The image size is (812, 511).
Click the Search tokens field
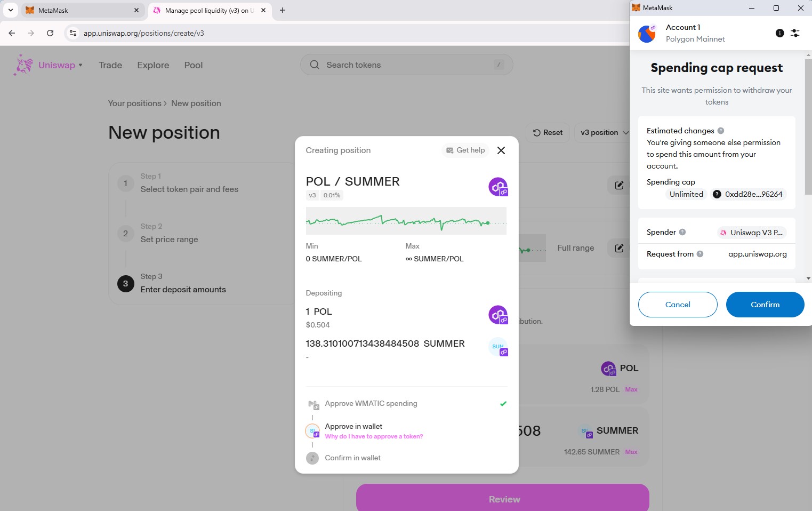coord(406,65)
